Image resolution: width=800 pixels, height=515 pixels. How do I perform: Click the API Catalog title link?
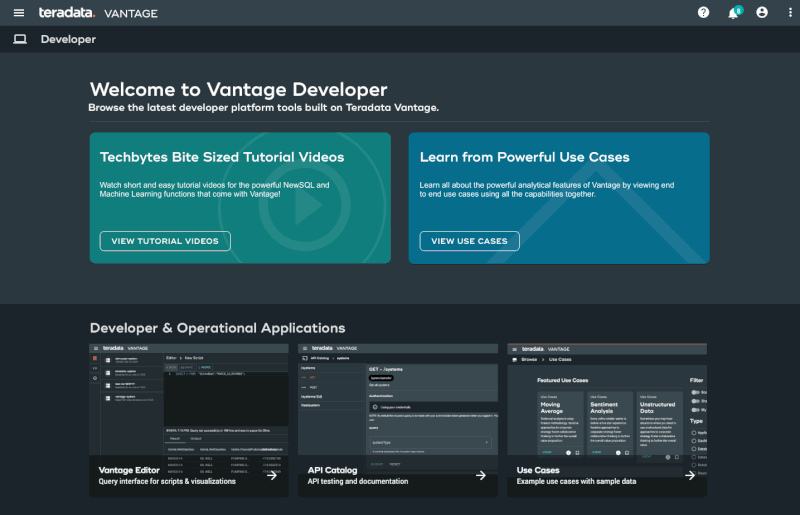332,470
